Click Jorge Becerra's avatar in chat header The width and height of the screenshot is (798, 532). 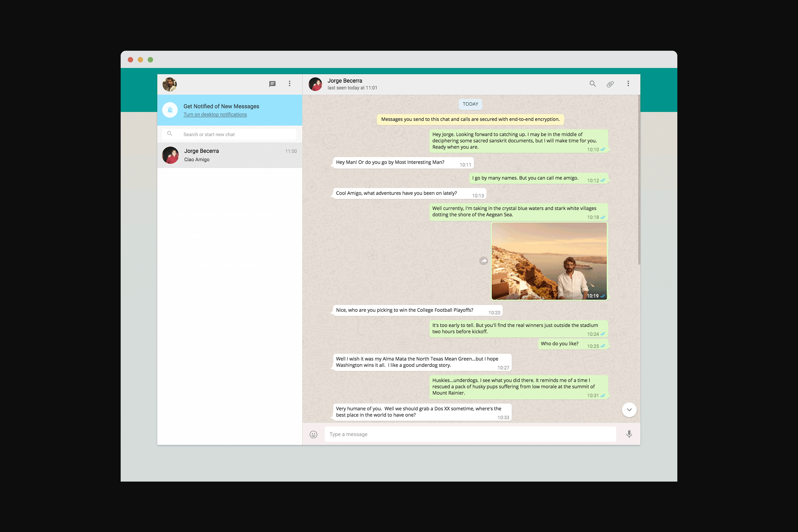tap(315, 84)
